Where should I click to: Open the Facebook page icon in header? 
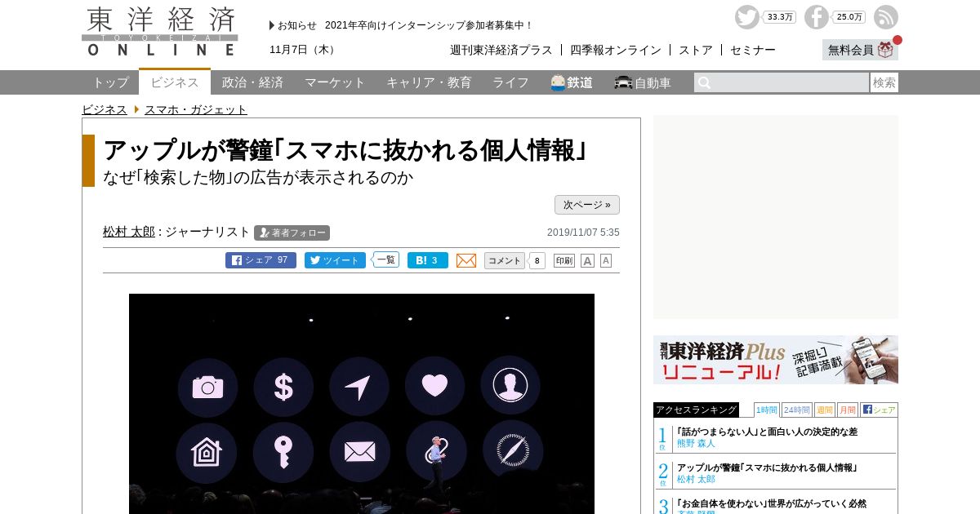click(x=816, y=17)
